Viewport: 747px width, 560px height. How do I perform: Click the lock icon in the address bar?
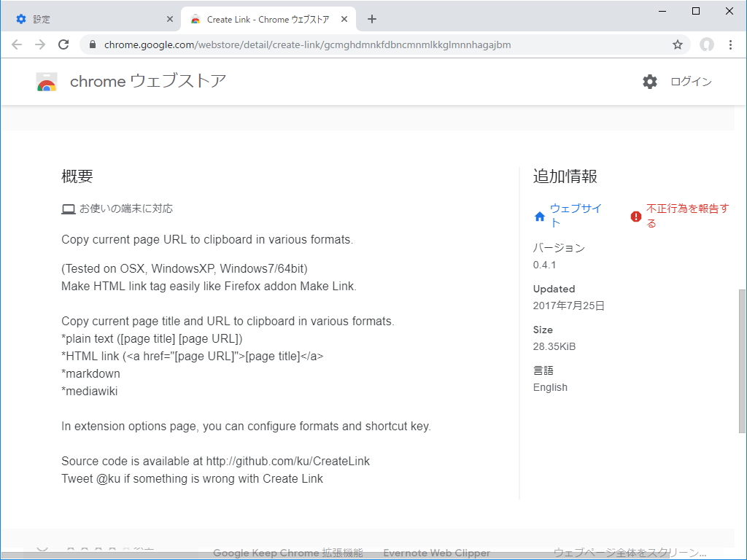(x=92, y=44)
